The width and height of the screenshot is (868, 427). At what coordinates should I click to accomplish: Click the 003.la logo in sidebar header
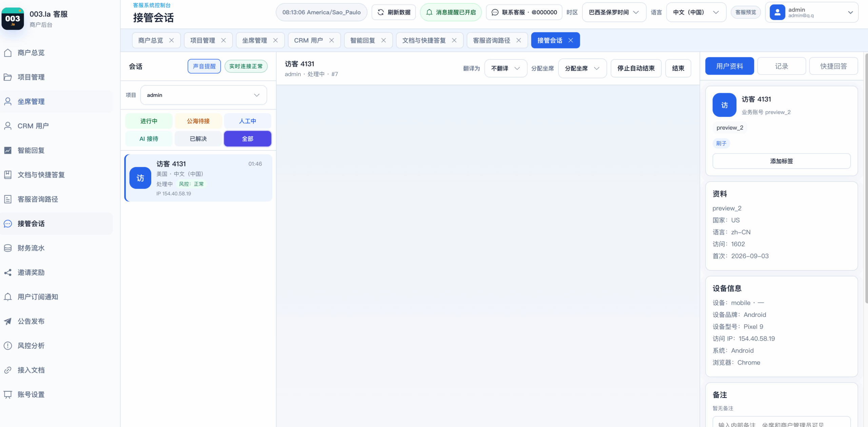[x=13, y=19]
